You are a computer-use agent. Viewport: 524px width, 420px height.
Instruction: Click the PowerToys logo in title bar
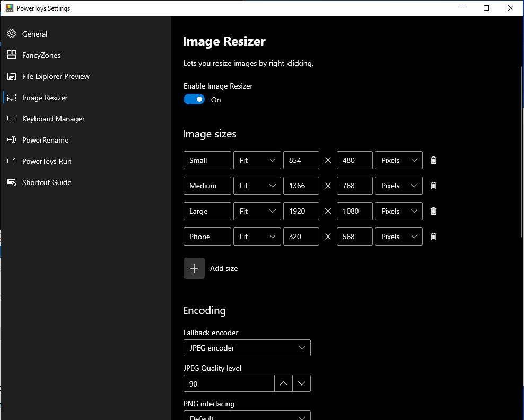tap(10, 8)
